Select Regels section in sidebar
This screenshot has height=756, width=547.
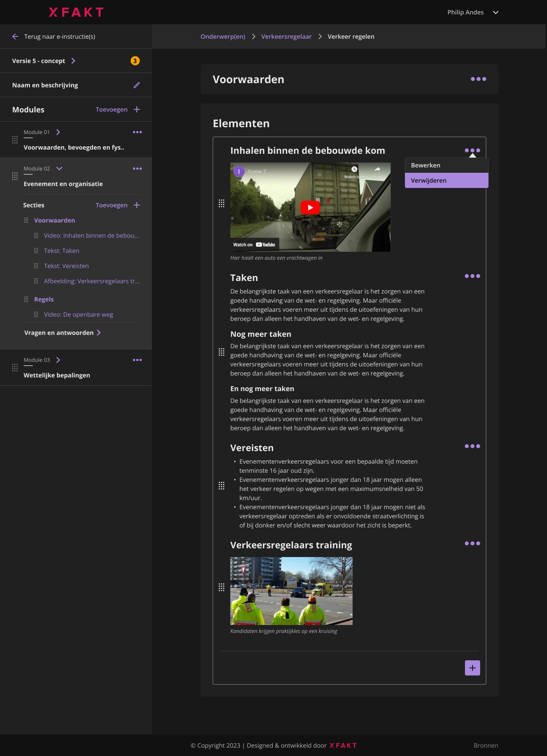[x=44, y=299]
